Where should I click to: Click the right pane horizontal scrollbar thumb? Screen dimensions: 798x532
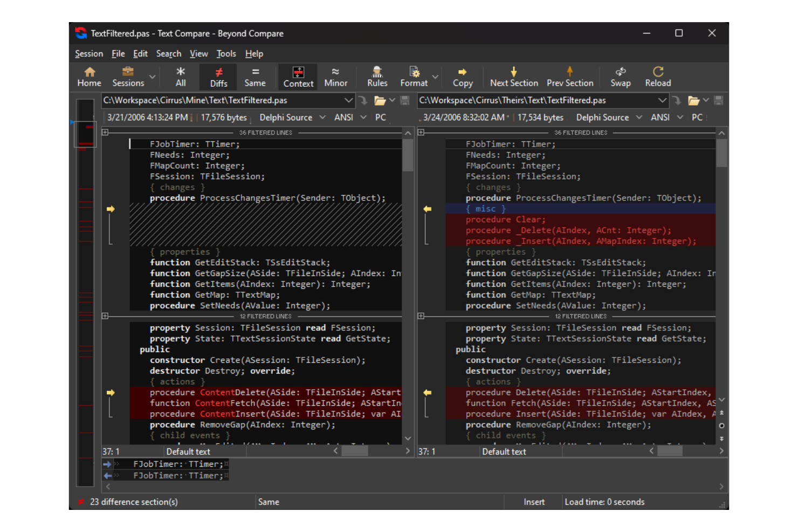(x=670, y=451)
